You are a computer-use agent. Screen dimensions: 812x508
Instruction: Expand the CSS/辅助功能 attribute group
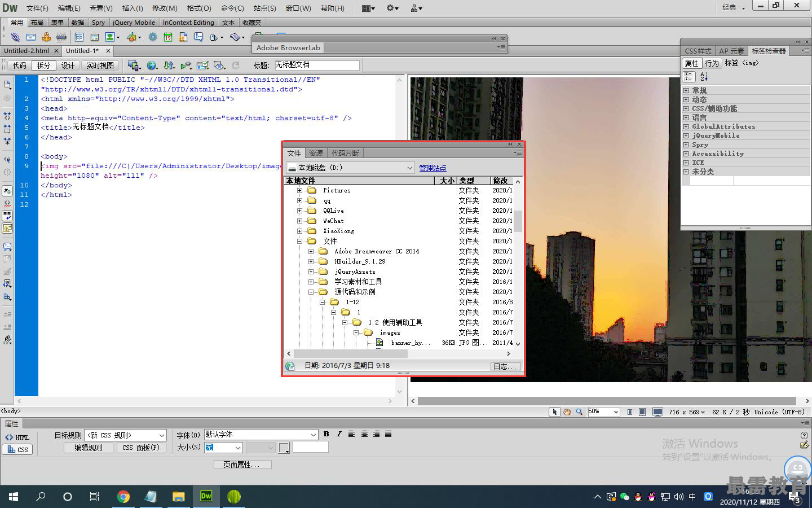(x=686, y=108)
